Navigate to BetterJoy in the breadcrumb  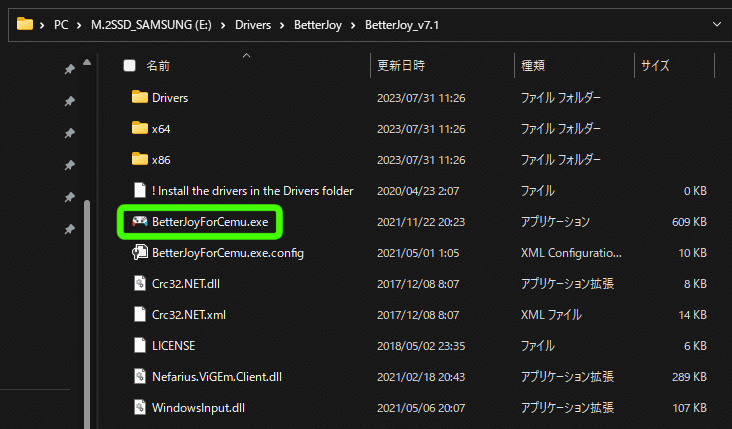[317, 25]
